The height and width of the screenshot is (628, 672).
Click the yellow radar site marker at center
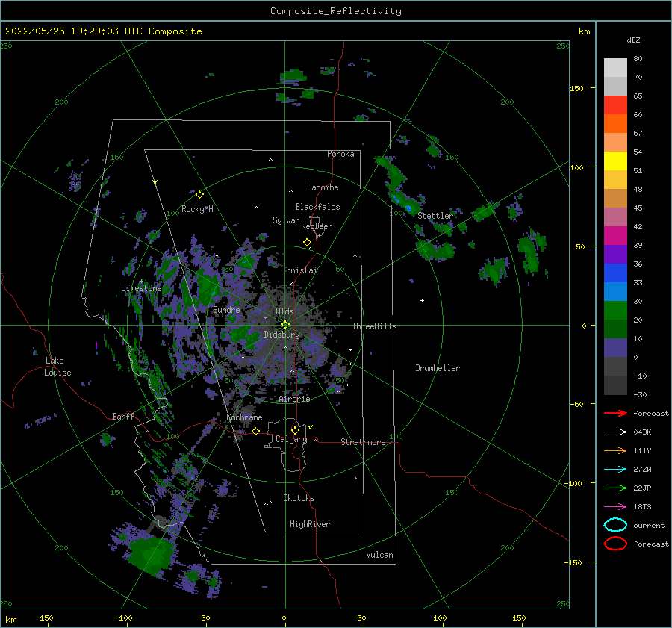coord(285,325)
